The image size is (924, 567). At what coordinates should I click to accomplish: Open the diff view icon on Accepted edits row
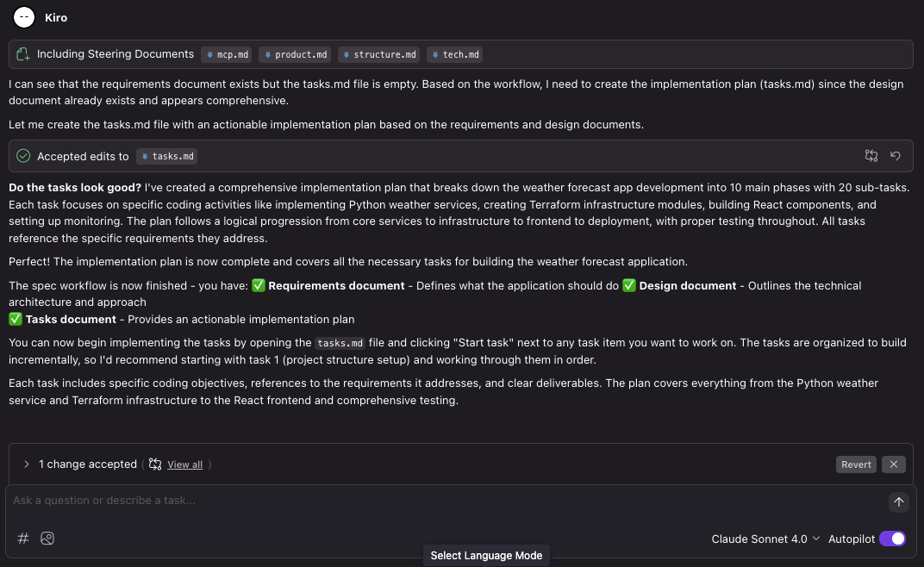point(871,156)
